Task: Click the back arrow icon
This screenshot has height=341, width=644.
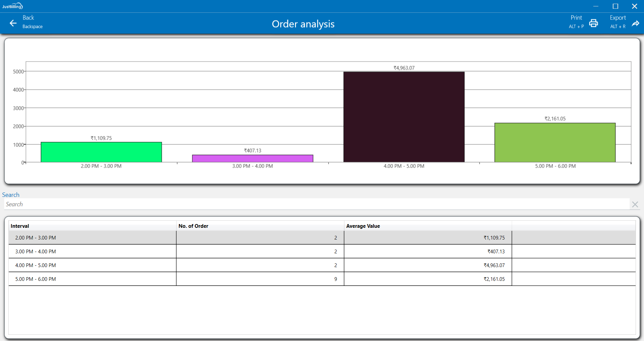Action: point(13,23)
